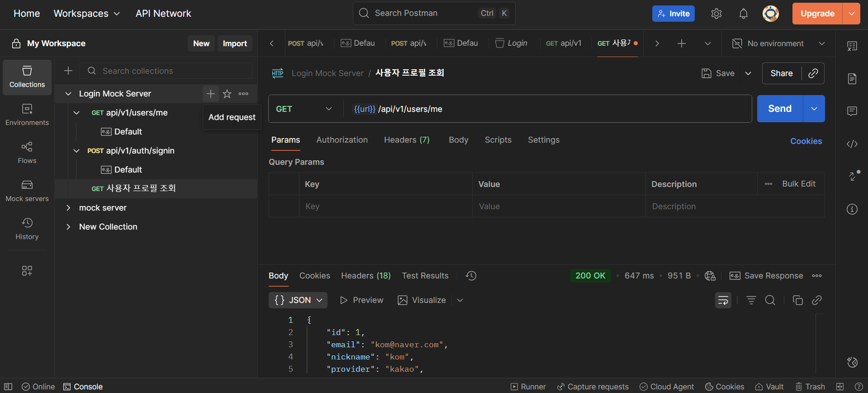The width and height of the screenshot is (868, 393).
Task: Click the query params Key field
Action: tap(385, 206)
